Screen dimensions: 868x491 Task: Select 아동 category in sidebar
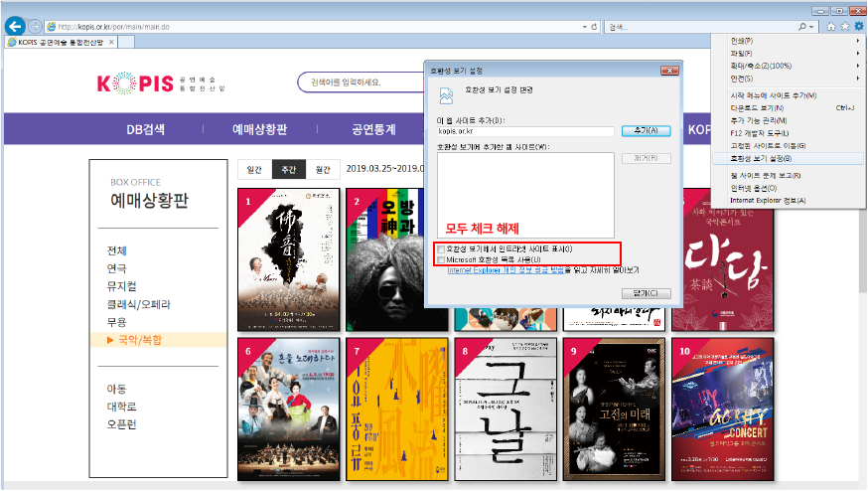(x=117, y=389)
